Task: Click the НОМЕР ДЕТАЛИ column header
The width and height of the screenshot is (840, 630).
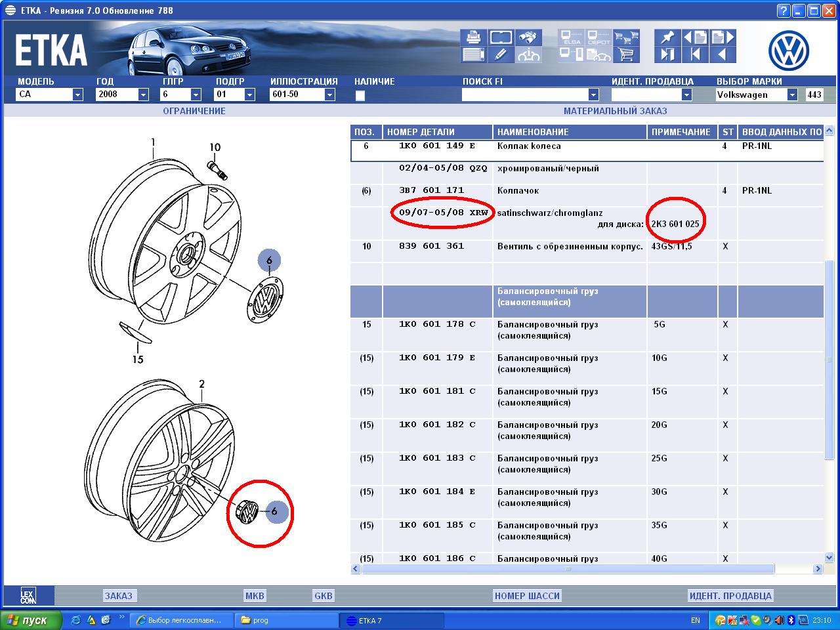Action: coord(438,132)
